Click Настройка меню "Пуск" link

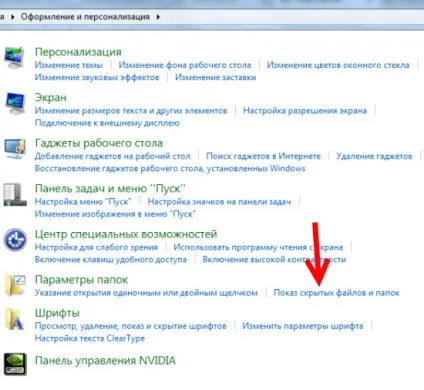click(83, 202)
